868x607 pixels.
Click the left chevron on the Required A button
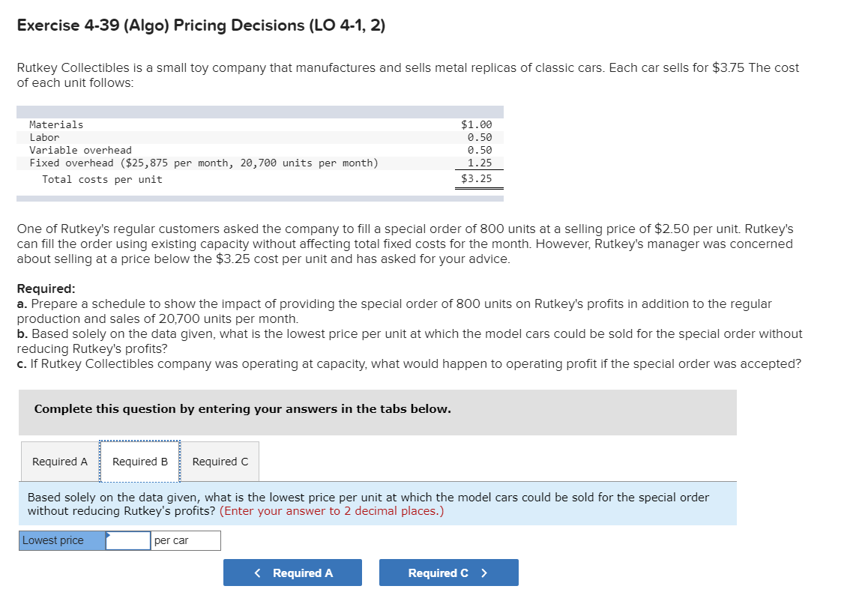coord(258,573)
